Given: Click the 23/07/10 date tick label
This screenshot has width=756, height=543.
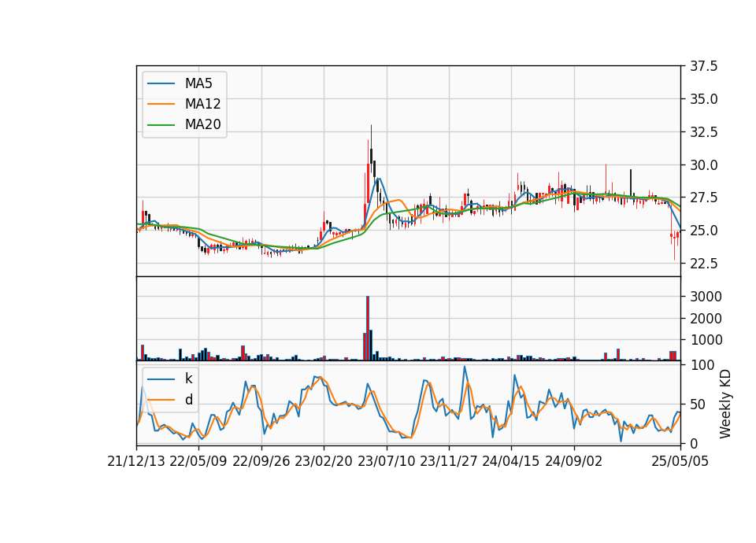Looking at the screenshot, I should [x=386, y=461].
